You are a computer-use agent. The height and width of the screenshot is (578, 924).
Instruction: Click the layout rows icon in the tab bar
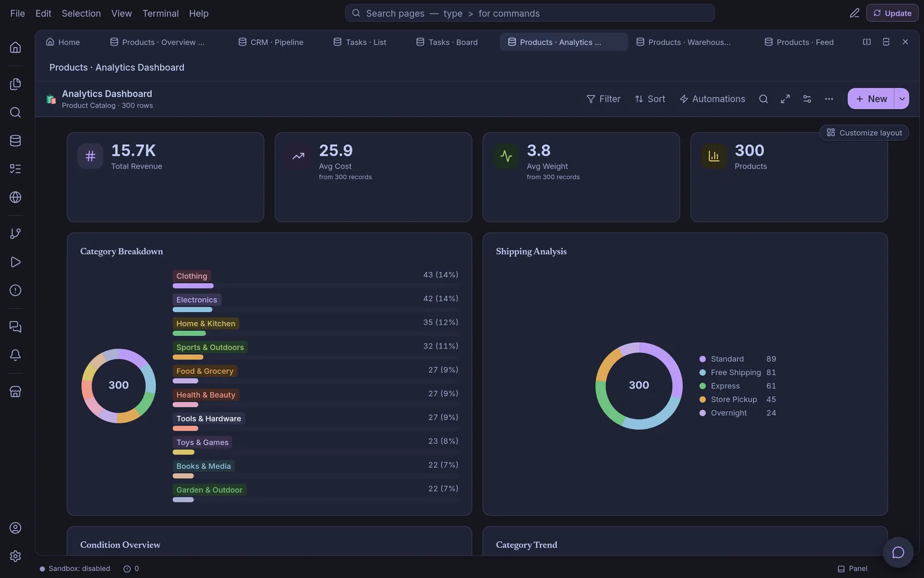(x=886, y=42)
